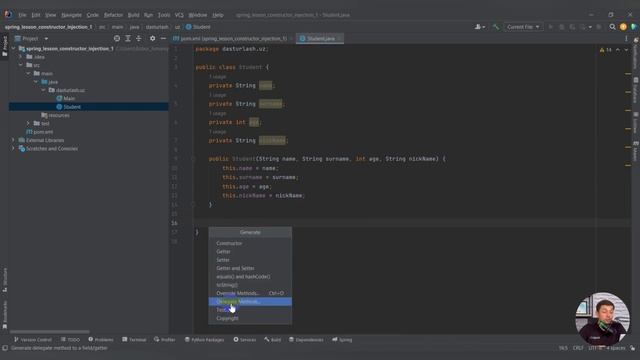
Task: Collapse the src folder
Action: 21,65
